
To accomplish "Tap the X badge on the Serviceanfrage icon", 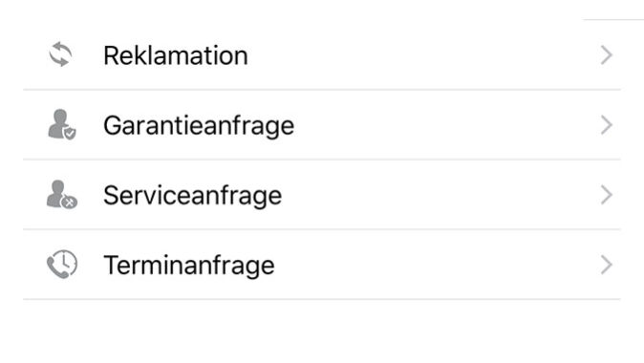I will point(70,202).
